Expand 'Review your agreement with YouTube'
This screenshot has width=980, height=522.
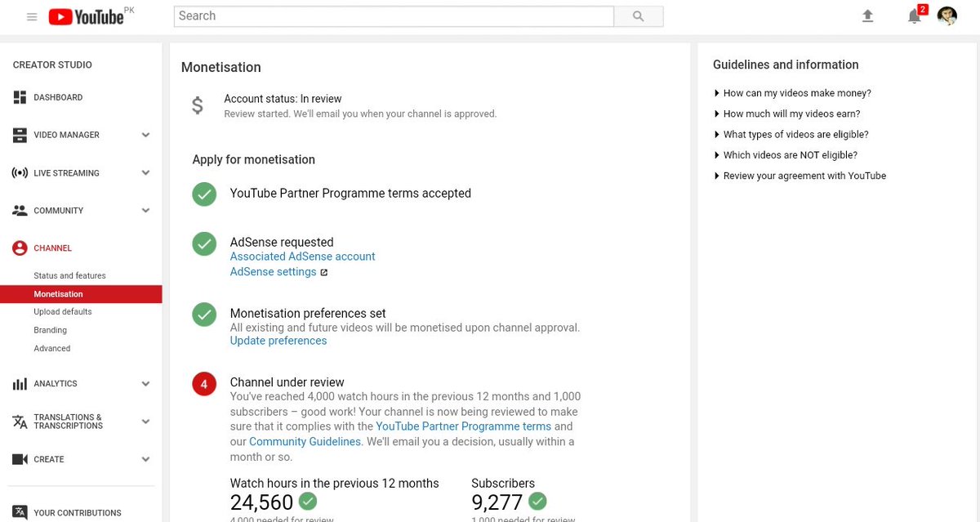(x=800, y=176)
